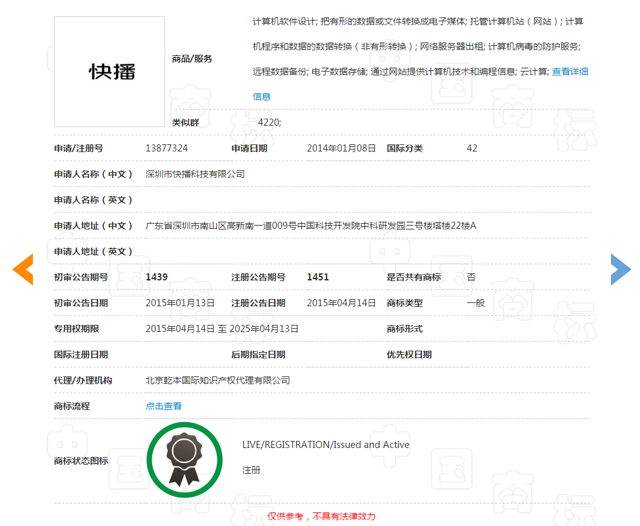The height and width of the screenshot is (526, 640).
Task: Select the 申请人名称（英文） label
Action: click(x=93, y=200)
